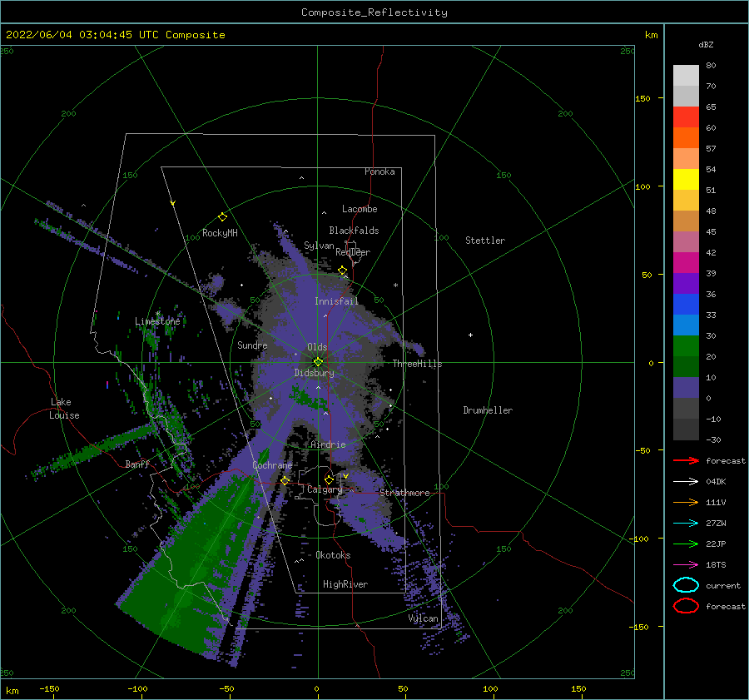Select the magenta 18TS arrow symbol
749x700 pixels.
click(686, 565)
